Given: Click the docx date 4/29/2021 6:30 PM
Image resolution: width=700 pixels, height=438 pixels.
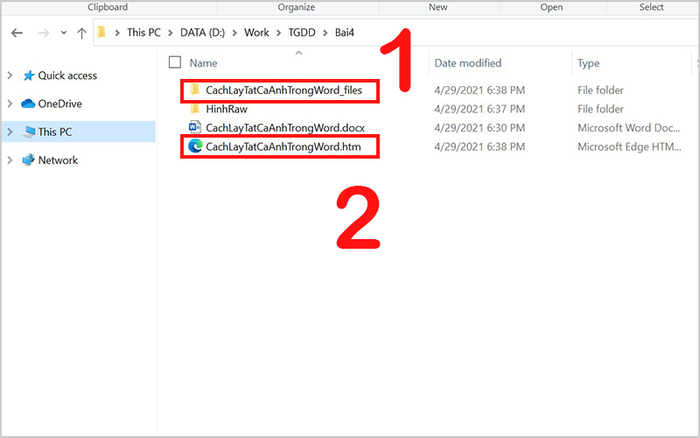Looking at the screenshot, I should click(479, 128).
